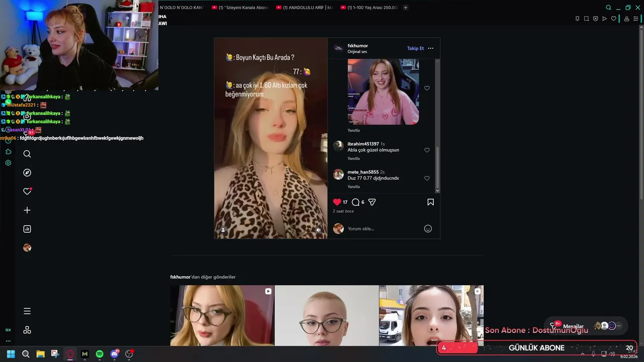Open the GX Corner sidebar entry
Screen dimensions: 644x362
click(8, 330)
